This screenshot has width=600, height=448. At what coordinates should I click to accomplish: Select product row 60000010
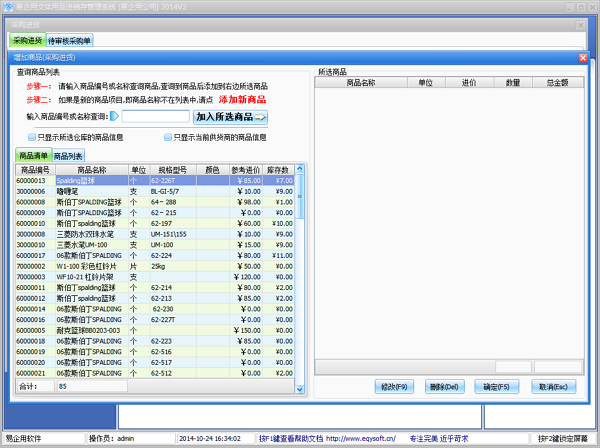tap(155, 223)
